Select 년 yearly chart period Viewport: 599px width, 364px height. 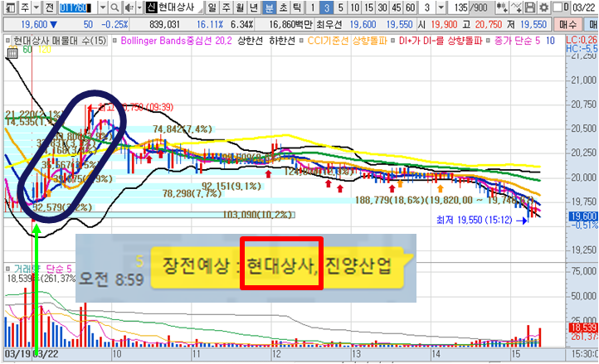pos(254,7)
